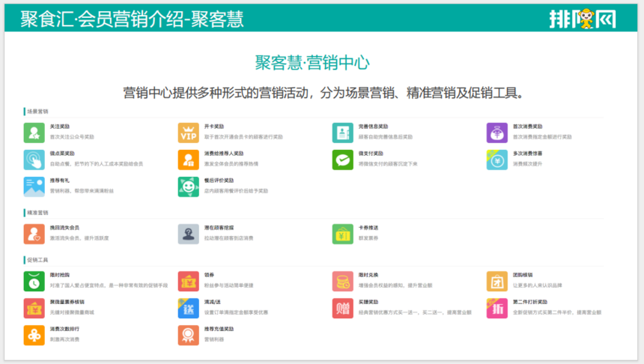644x364 pixels.
Task: Select the blue 送 满减/送 icon
Action: [189, 309]
